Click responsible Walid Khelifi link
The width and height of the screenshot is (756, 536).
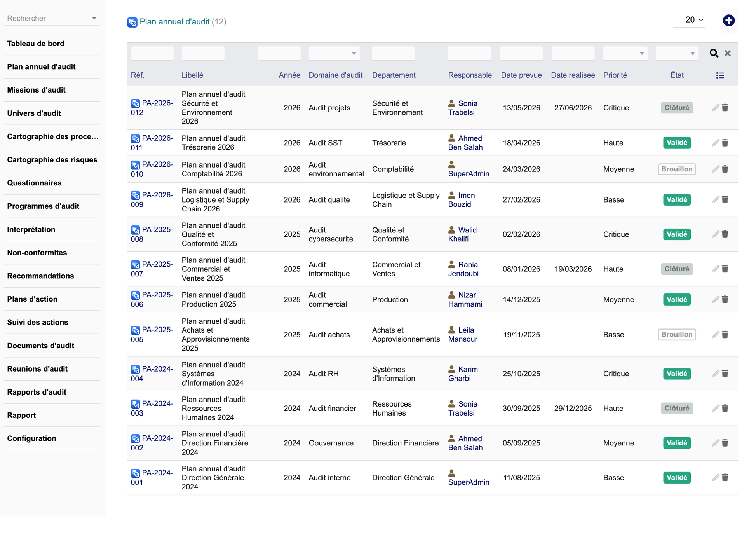[462, 234]
